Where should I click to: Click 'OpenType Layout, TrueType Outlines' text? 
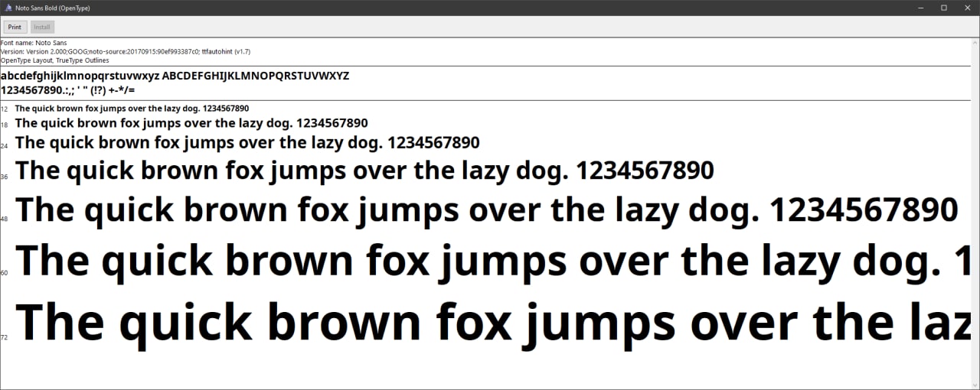55,60
